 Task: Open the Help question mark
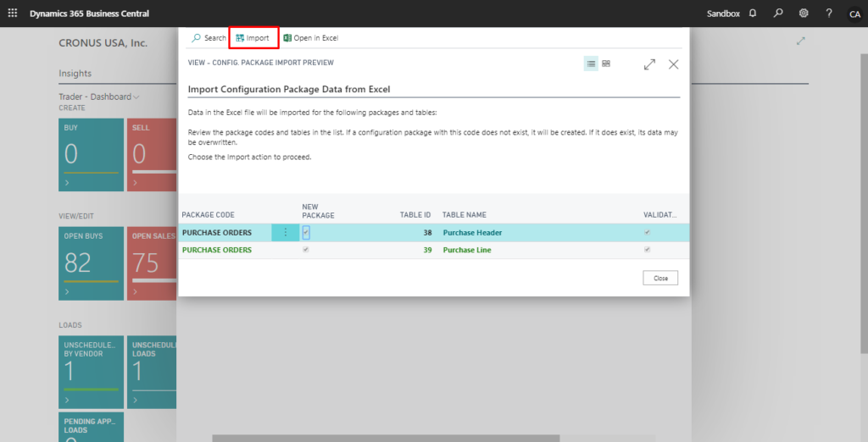pyautogui.click(x=829, y=13)
